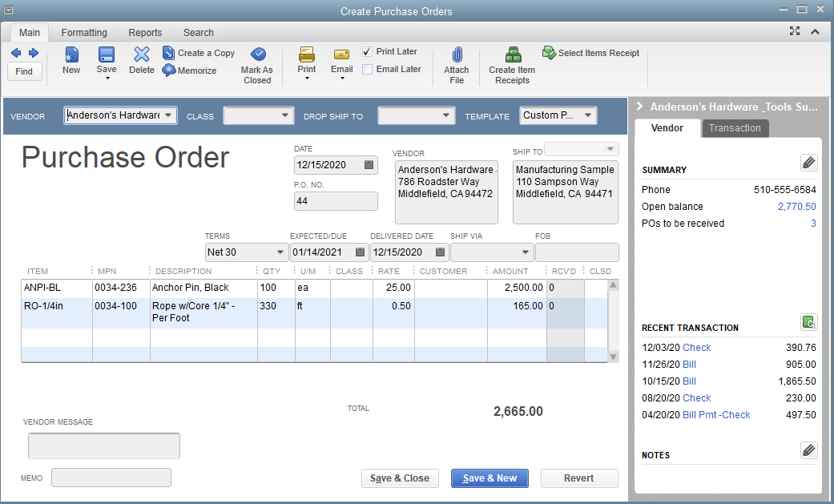Enable the Email Later checkbox
The height and width of the screenshot is (504, 834).
tap(367, 70)
